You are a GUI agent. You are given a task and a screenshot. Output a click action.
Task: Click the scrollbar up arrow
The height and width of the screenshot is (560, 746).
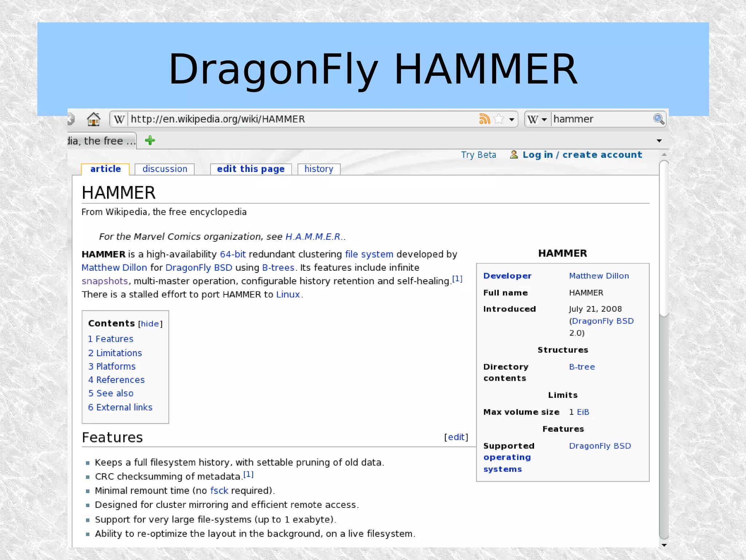[x=664, y=154]
